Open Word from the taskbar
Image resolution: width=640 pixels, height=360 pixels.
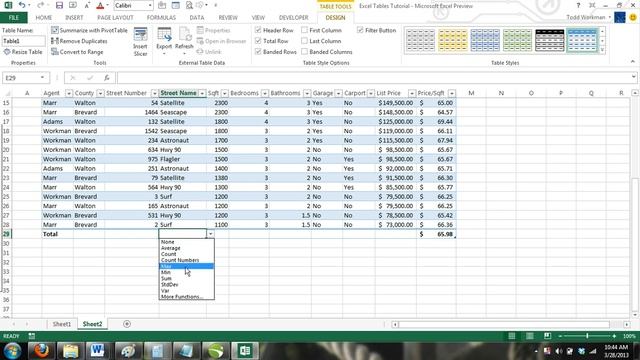pos(97,351)
